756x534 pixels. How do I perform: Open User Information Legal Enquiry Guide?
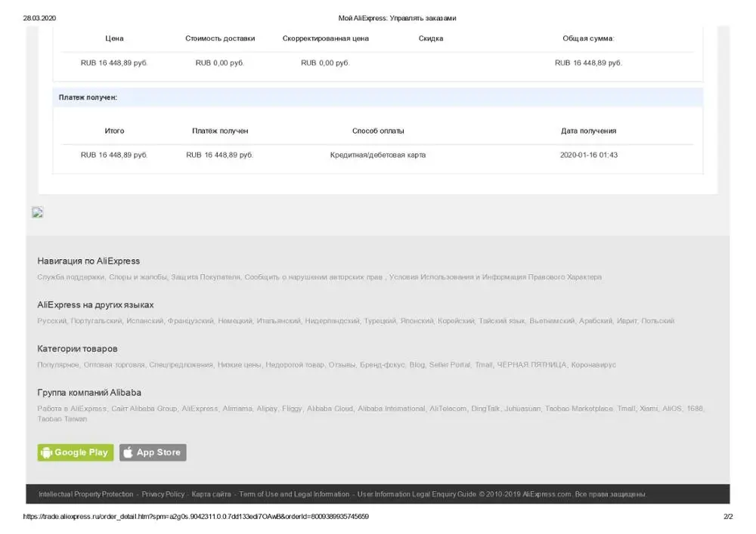pos(417,495)
